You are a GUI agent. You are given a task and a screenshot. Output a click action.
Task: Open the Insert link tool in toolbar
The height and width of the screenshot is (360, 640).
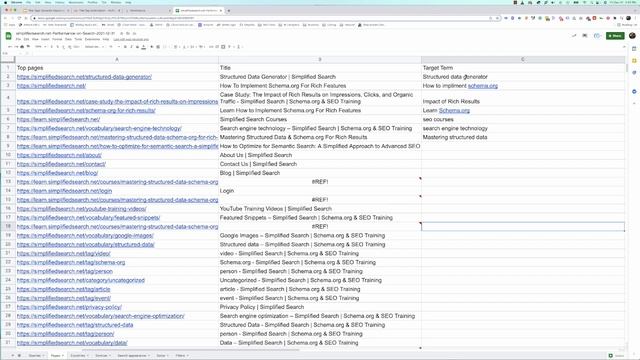tap(211, 47)
